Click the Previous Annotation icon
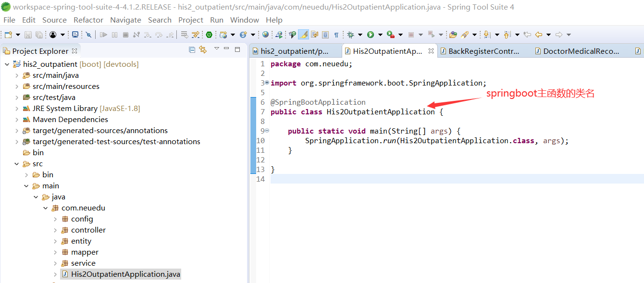 (507, 35)
